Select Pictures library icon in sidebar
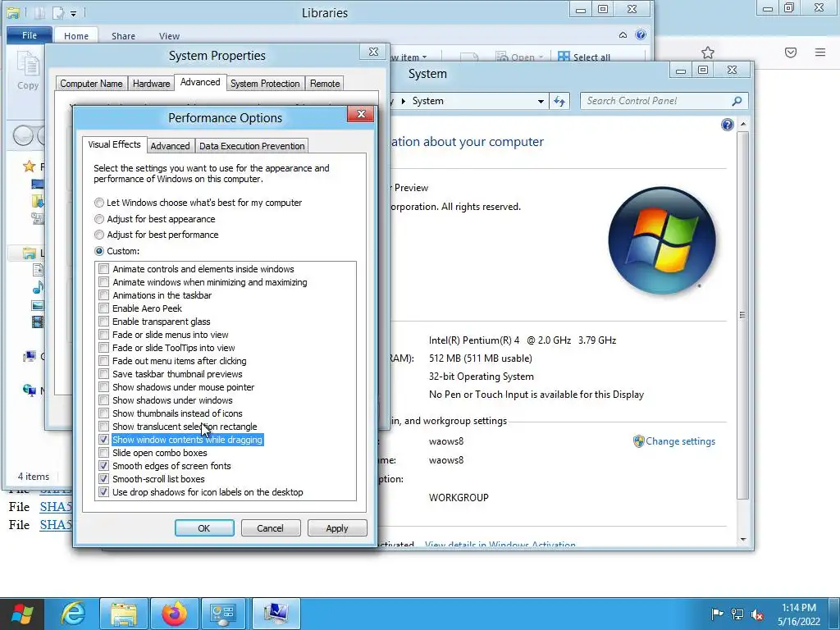 [x=38, y=305]
